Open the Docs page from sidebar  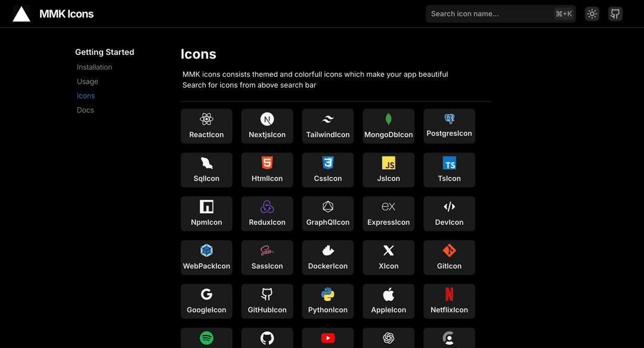85,110
